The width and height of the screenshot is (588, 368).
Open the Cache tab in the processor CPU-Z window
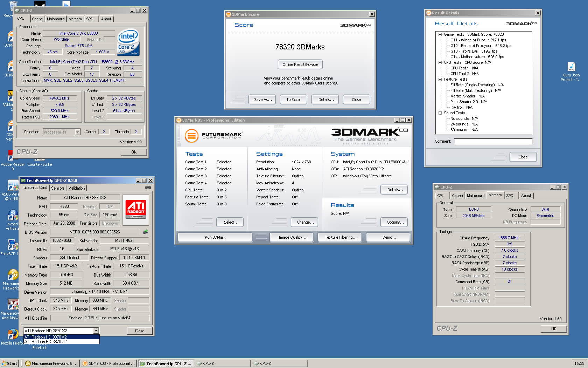pyautogui.click(x=37, y=19)
